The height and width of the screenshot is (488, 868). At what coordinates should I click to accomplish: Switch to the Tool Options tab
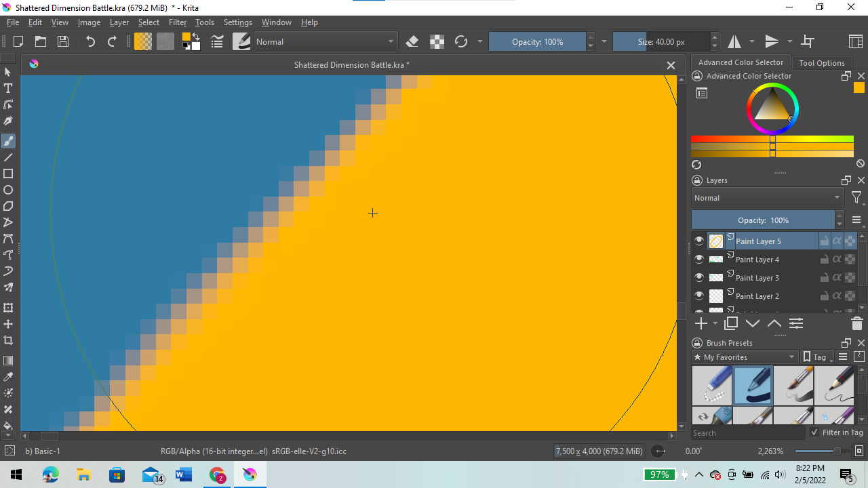pyautogui.click(x=822, y=62)
